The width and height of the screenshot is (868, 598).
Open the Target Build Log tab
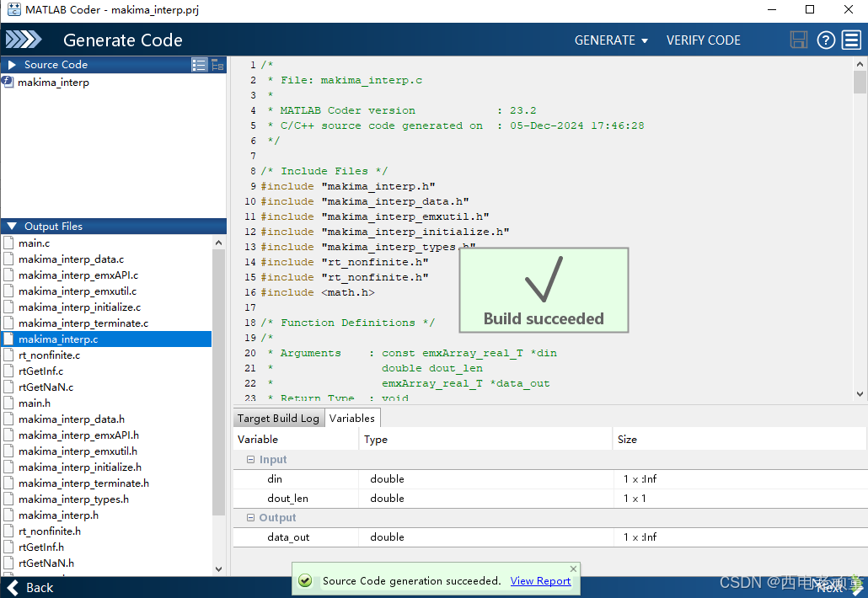click(278, 419)
